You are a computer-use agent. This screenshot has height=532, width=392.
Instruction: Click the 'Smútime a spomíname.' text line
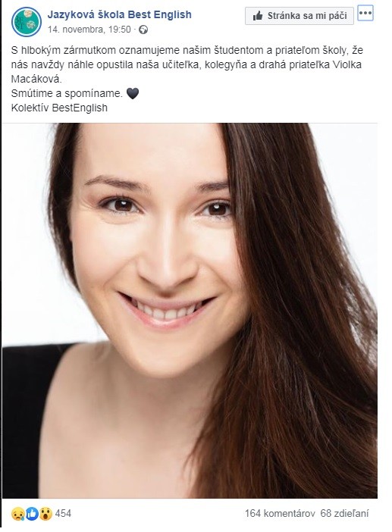pyautogui.click(x=67, y=93)
